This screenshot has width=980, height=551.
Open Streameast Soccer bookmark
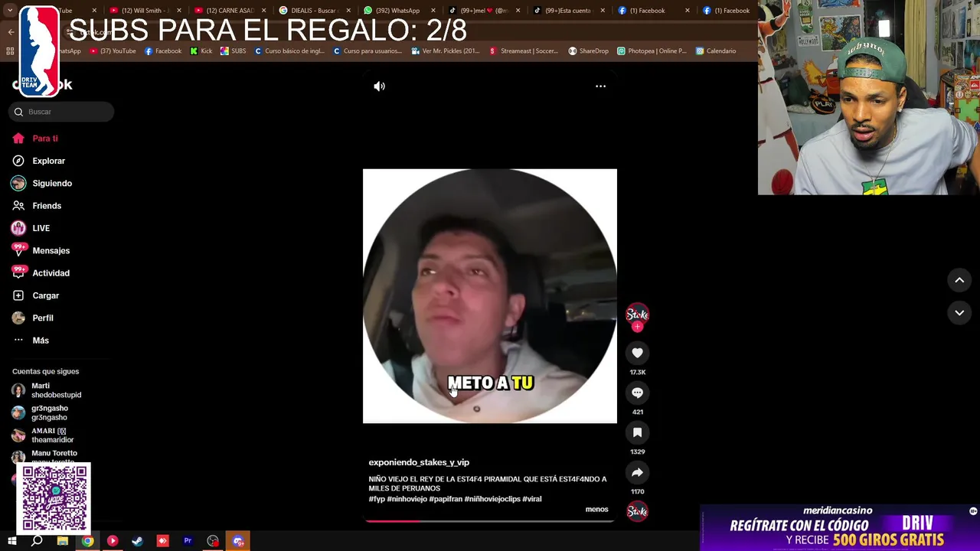[524, 51]
